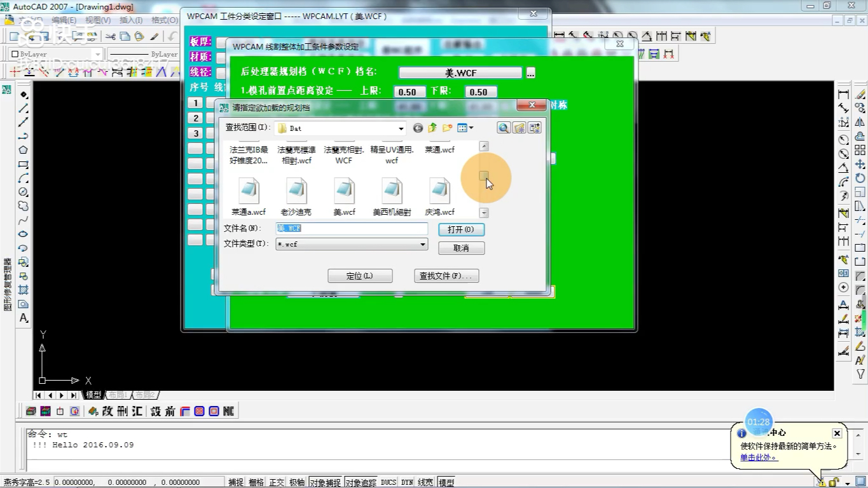The image size is (868, 488).
Task: Select the Polygon draw tool
Action: (23, 150)
